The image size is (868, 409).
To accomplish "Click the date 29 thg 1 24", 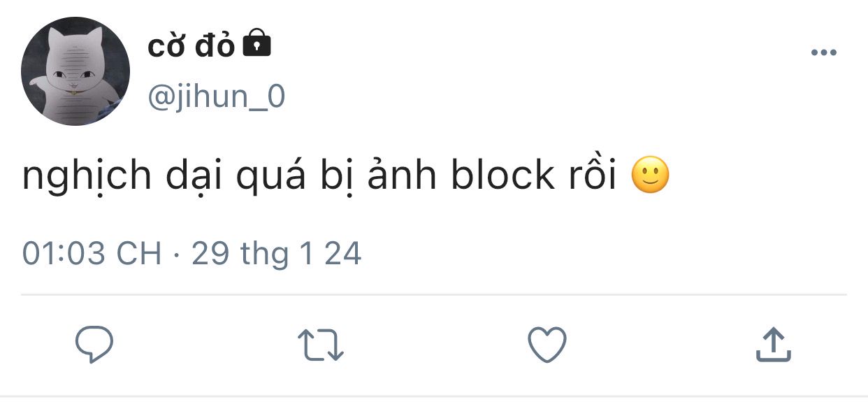I will click(x=277, y=254).
